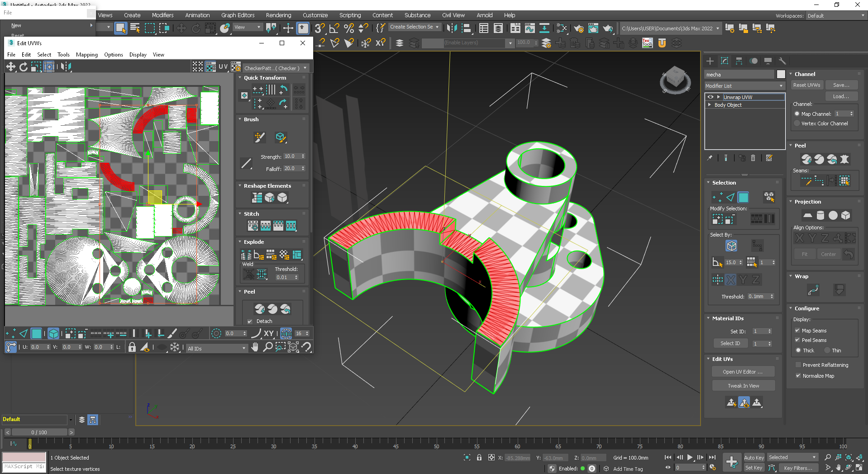Open the Modifier List dropdown
Image resolution: width=868 pixels, height=474 pixels.
[x=744, y=85]
